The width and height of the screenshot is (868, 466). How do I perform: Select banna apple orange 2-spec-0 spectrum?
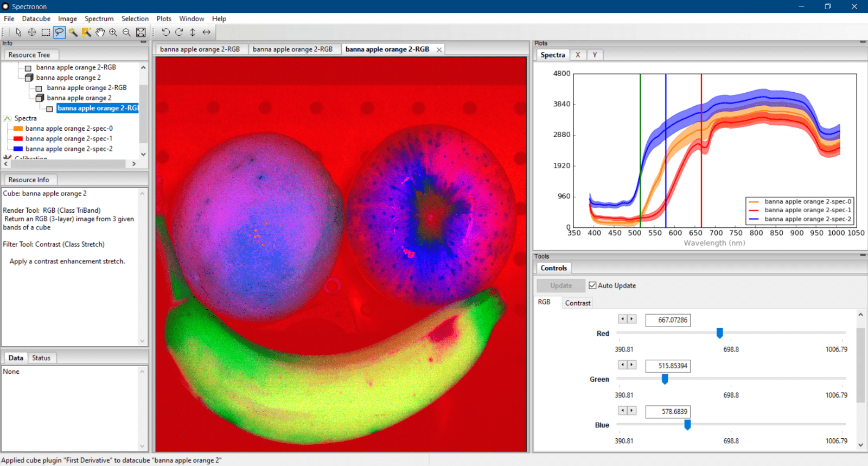pyautogui.click(x=69, y=129)
